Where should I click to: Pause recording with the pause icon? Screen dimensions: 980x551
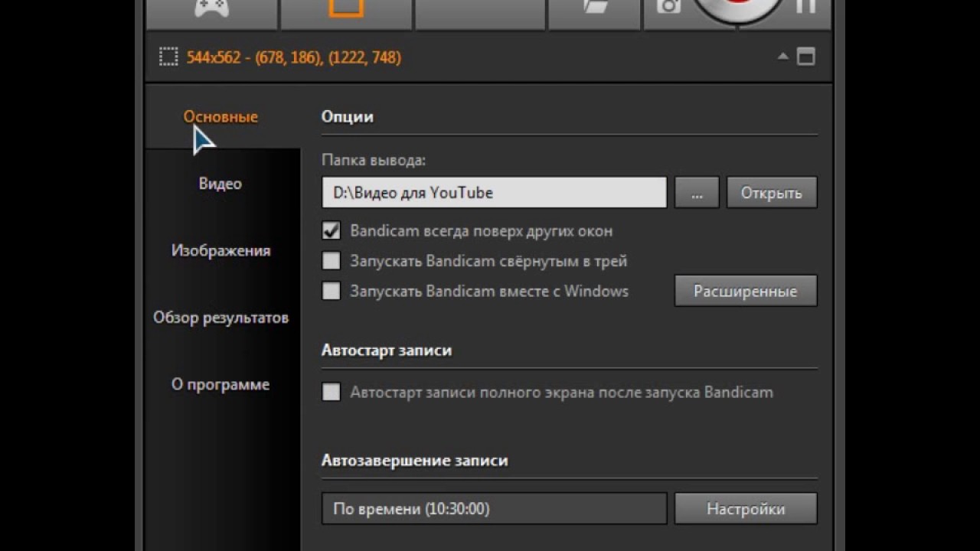pos(805,6)
